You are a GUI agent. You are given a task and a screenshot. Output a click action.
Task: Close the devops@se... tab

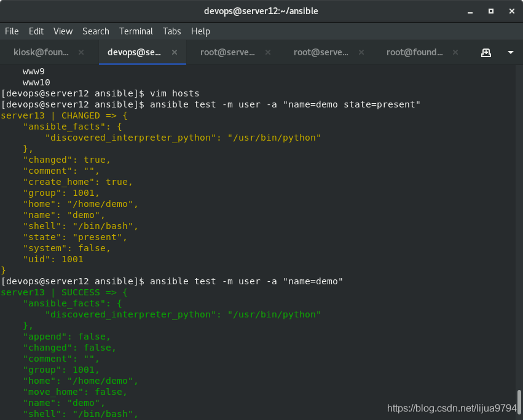tap(175, 52)
